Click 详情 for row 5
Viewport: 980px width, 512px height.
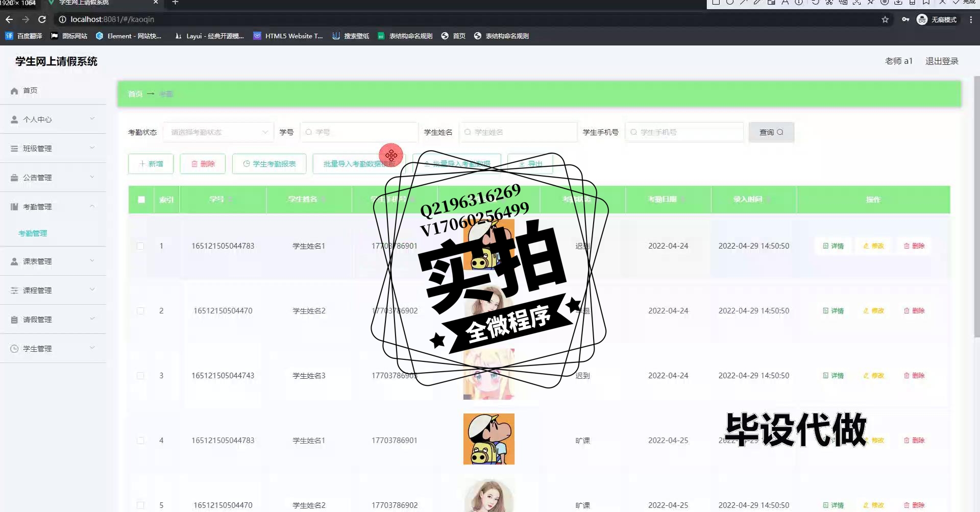833,505
